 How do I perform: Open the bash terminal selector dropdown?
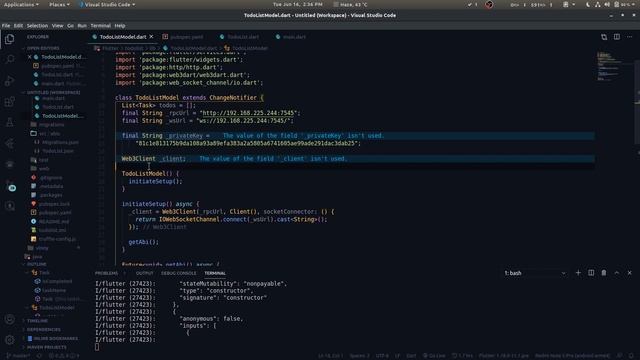tap(535, 273)
